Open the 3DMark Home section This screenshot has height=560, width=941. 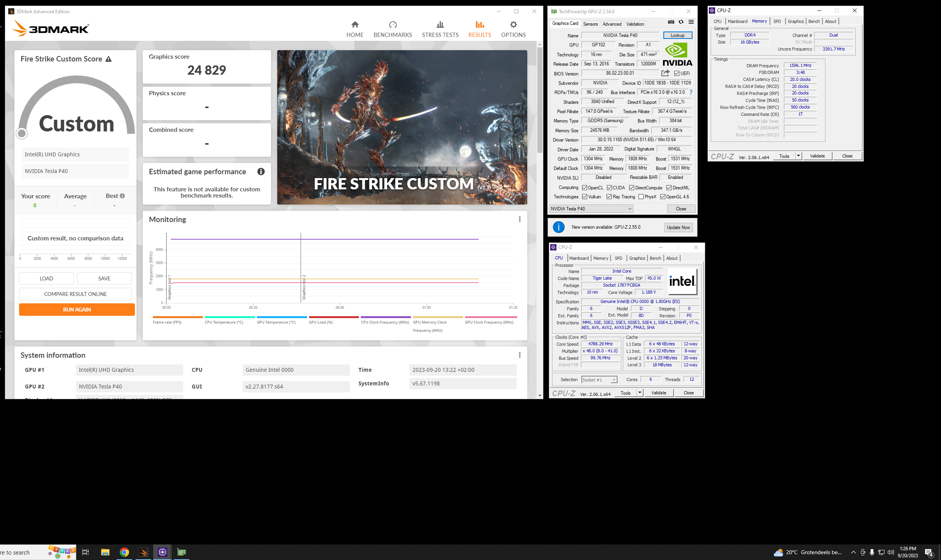click(355, 30)
